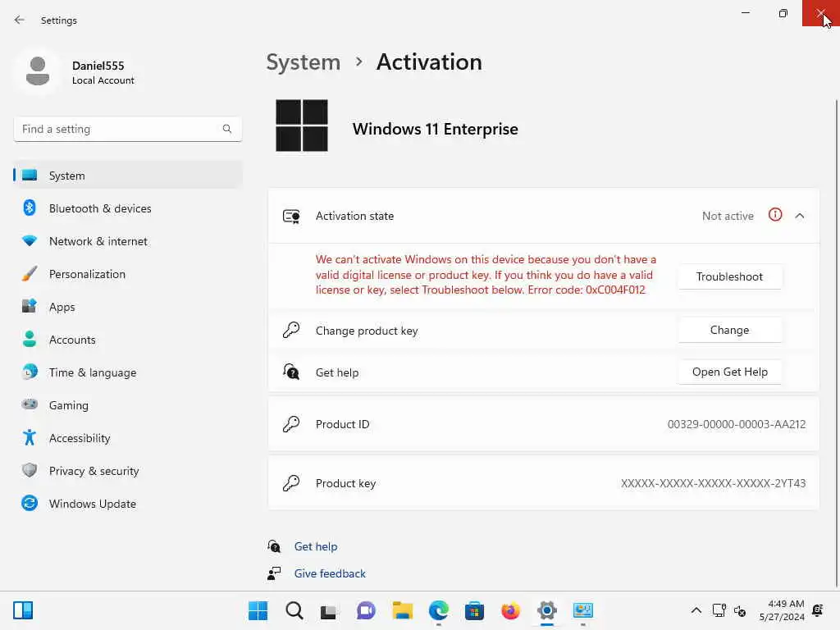Open File Explorer from taskbar
The height and width of the screenshot is (630, 840).
pos(402,610)
